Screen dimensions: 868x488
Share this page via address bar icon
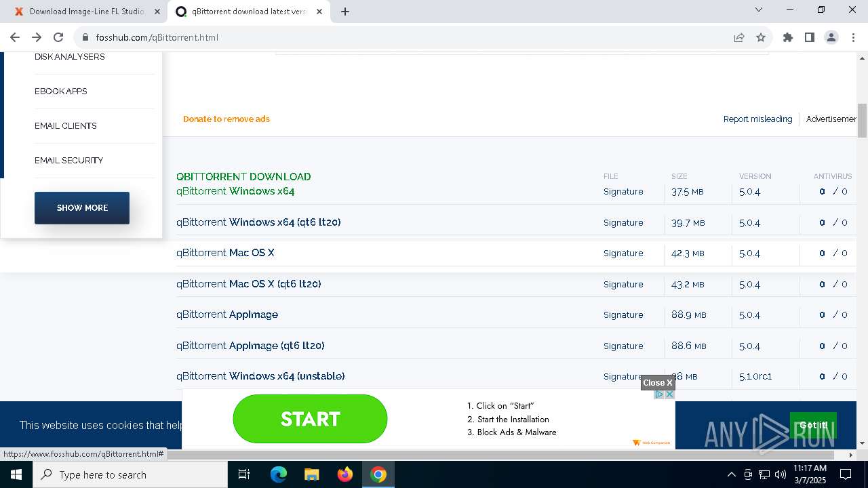click(x=739, y=37)
